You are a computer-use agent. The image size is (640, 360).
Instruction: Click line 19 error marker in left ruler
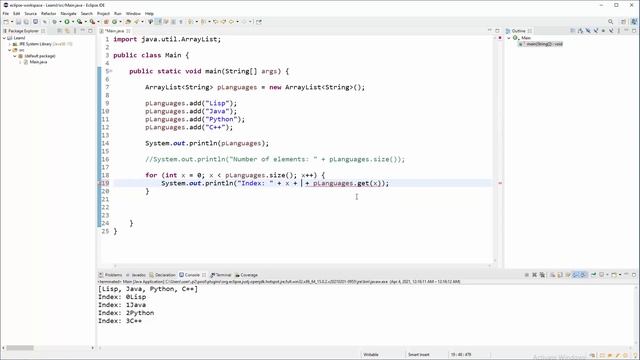pos(100,183)
